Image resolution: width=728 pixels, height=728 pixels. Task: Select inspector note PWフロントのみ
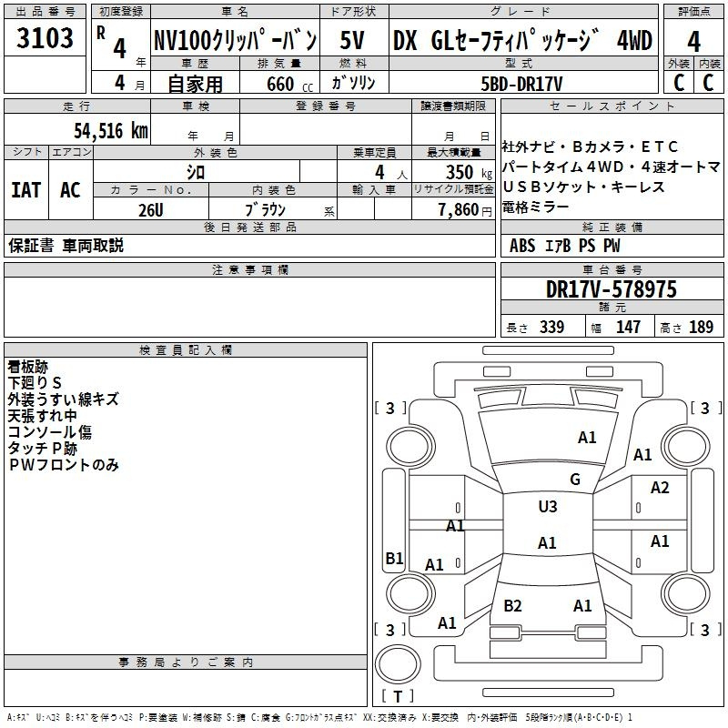pyautogui.click(x=64, y=465)
